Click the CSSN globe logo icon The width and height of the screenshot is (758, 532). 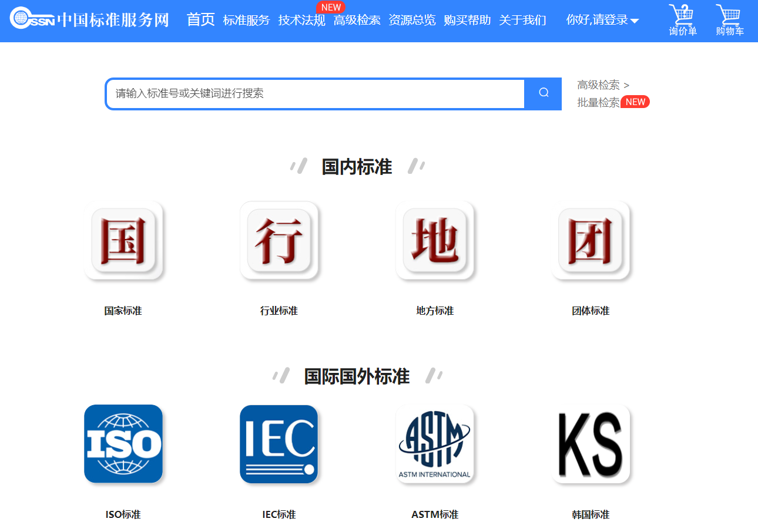pyautogui.click(x=32, y=19)
